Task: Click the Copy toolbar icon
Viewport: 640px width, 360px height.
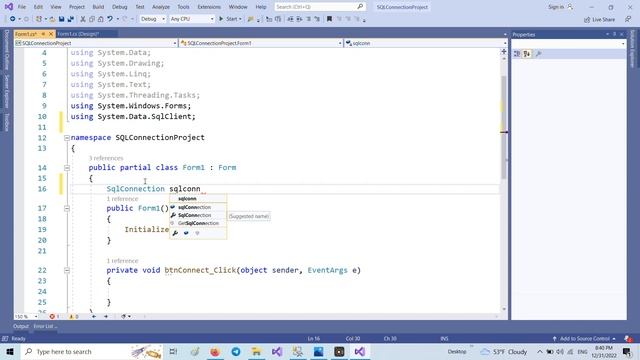Action: (x=92, y=19)
